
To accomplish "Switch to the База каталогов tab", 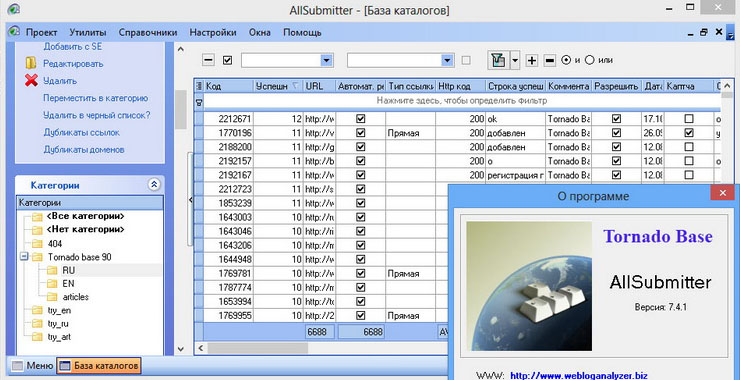I will [x=99, y=365].
